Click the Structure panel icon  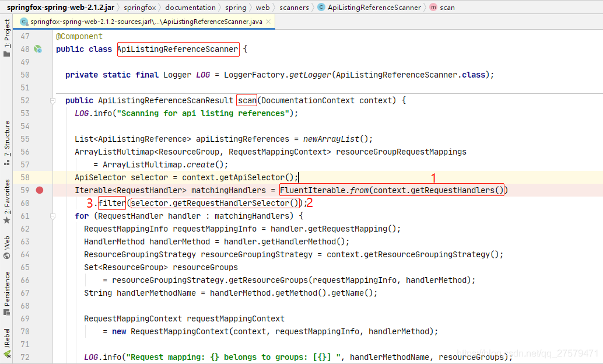(7, 163)
